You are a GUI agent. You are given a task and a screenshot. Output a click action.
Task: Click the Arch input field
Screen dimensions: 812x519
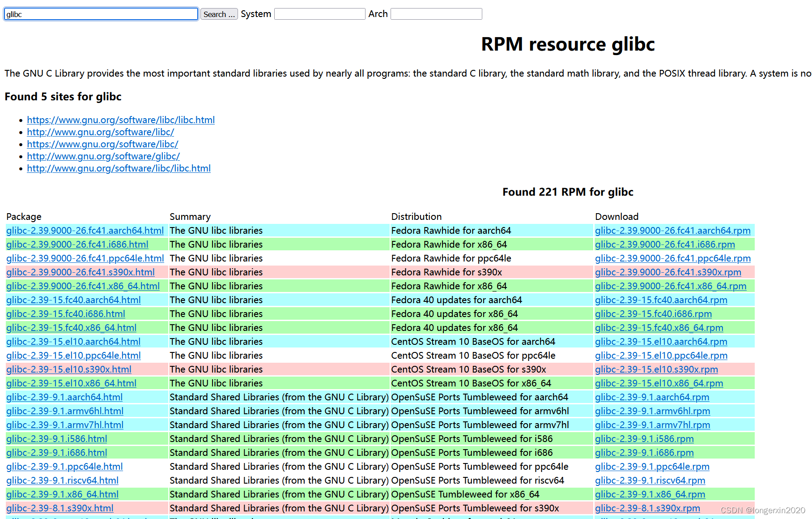point(436,14)
